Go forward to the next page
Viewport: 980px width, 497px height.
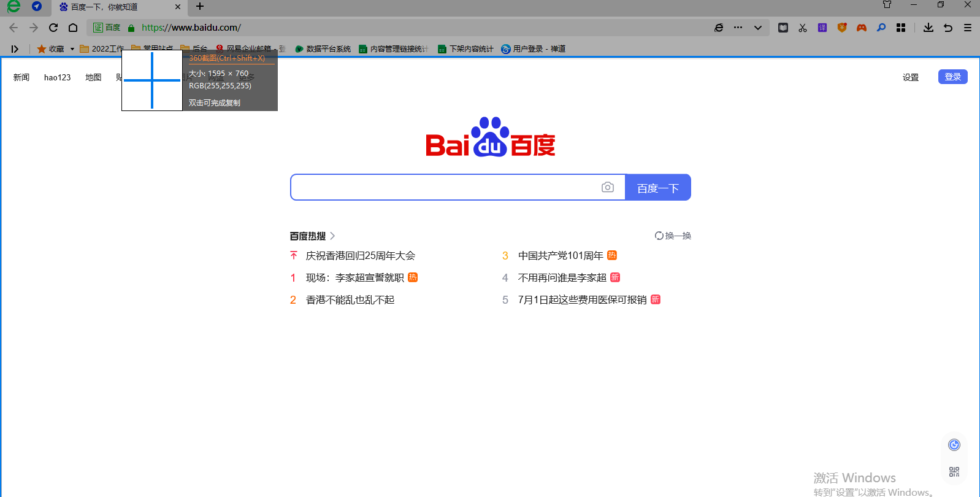34,28
